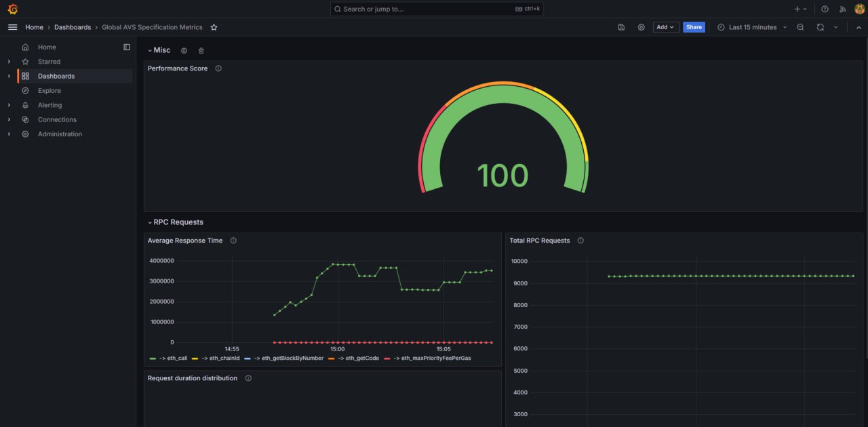Click the Grafana logo icon

[12, 9]
